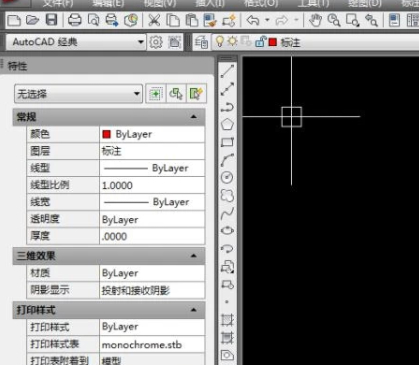Collapse the 常规 section

193,117
